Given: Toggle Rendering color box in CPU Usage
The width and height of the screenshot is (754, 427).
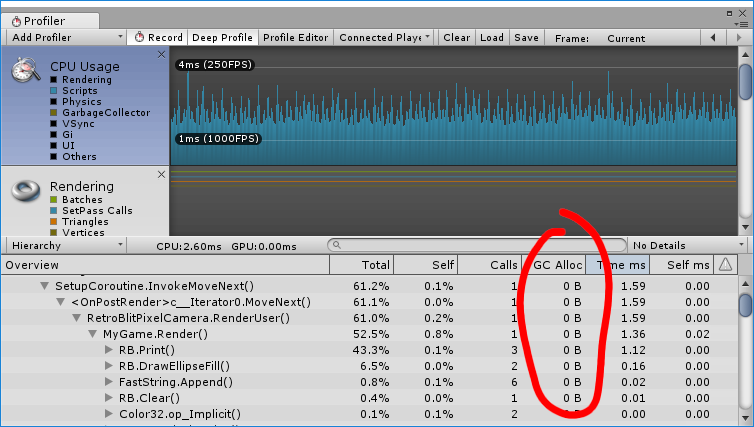Looking at the screenshot, I should point(53,79).
